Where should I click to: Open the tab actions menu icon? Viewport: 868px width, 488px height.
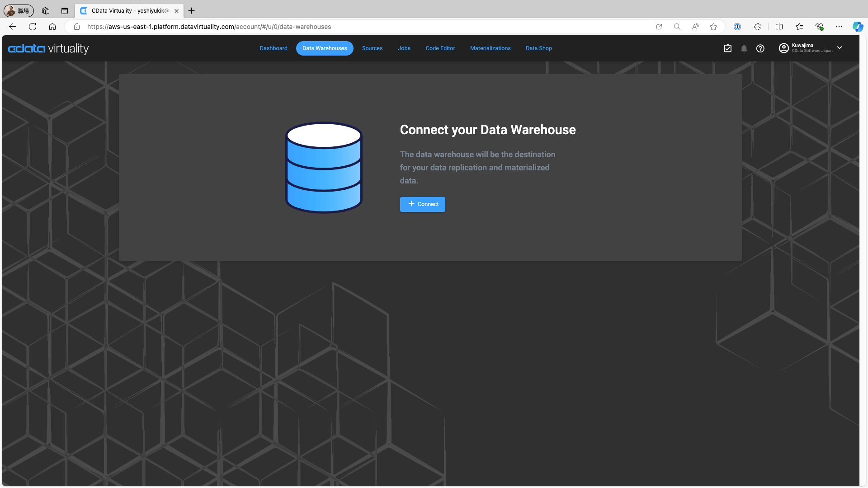[x=65, y=10]
